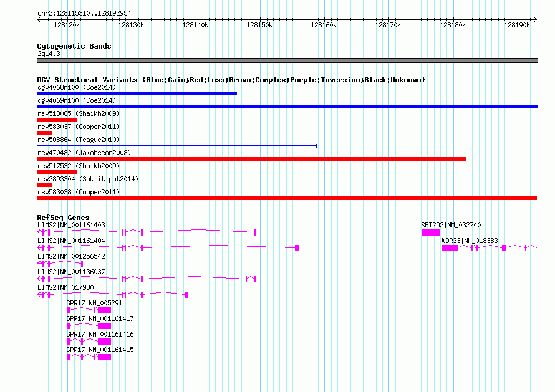Click the gray 2q14.3 cytoband bar
Screen dimensions: 555x392
[x=287, y=60]
